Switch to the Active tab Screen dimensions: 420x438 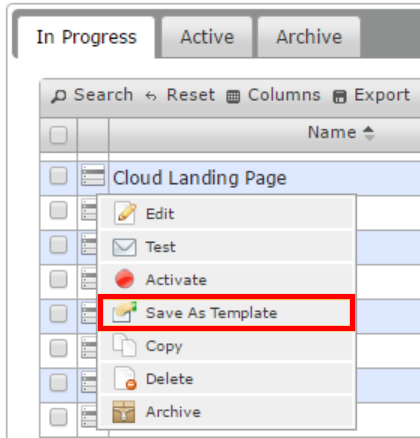[x=207, y=37]
